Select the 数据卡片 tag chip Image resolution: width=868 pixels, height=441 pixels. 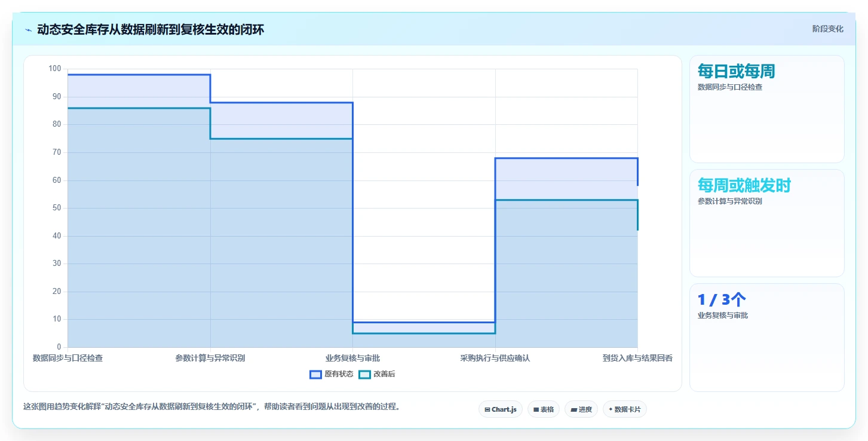(625, 409)
